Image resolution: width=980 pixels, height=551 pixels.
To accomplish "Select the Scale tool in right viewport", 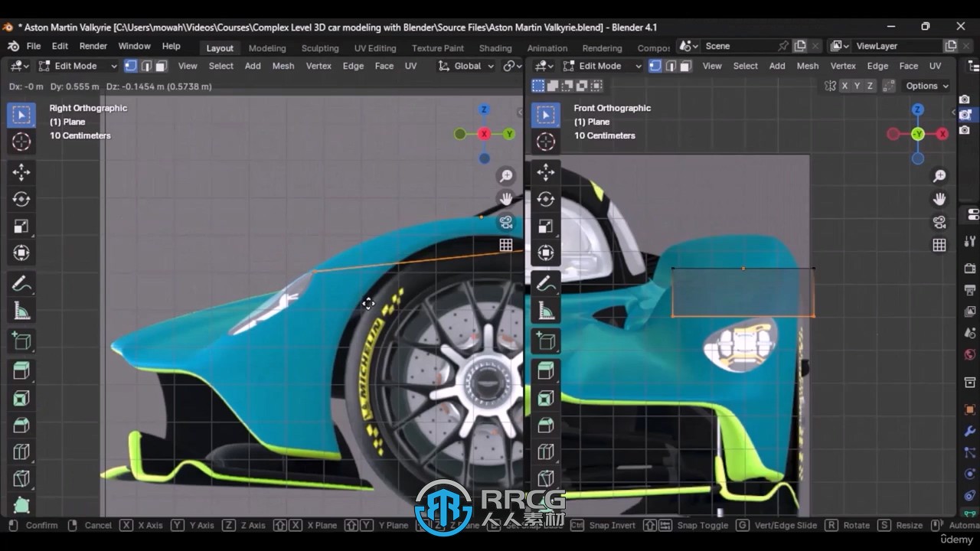I will click(546, 226).
